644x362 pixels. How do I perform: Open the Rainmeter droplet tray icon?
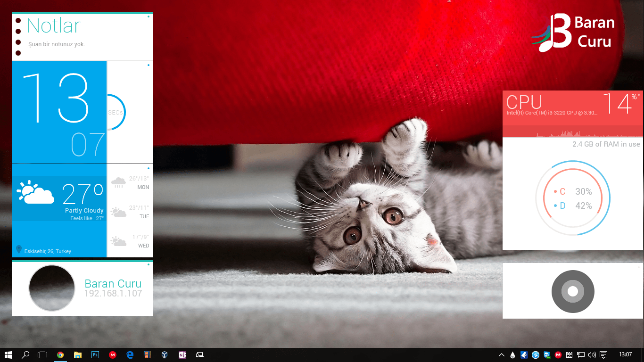click(513, 354)
